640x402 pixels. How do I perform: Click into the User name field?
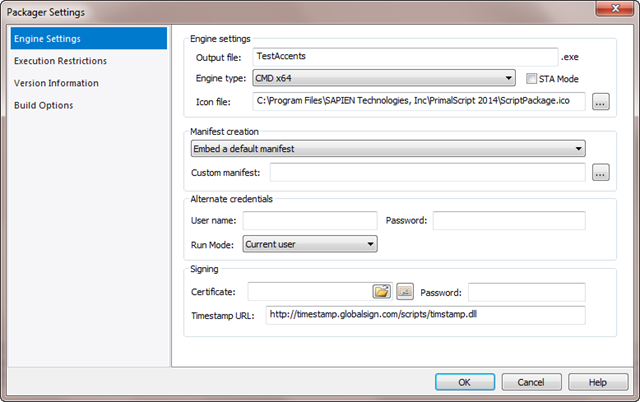coord(310,220)
